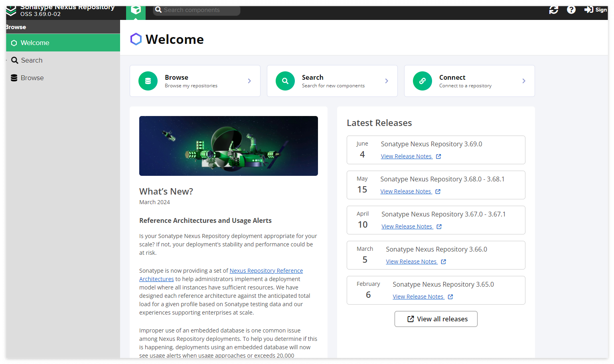This screenshot has width=614, height=364.
Task: Open the help question mark icon
Action: [x=571, y=10]
